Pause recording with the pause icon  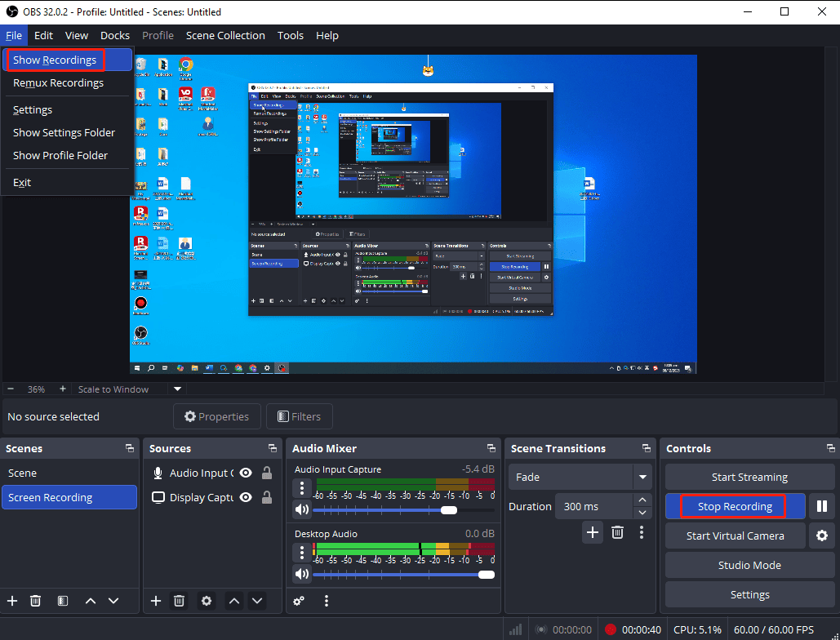[822, 506]
